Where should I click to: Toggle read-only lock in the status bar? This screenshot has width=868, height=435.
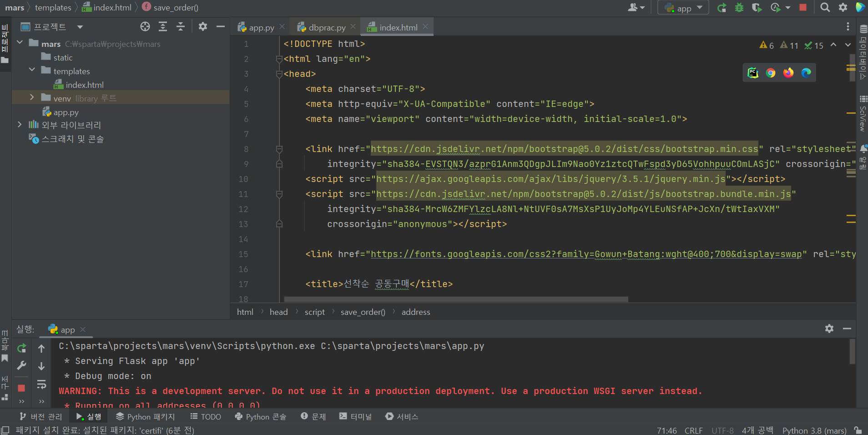pos(858,430)
